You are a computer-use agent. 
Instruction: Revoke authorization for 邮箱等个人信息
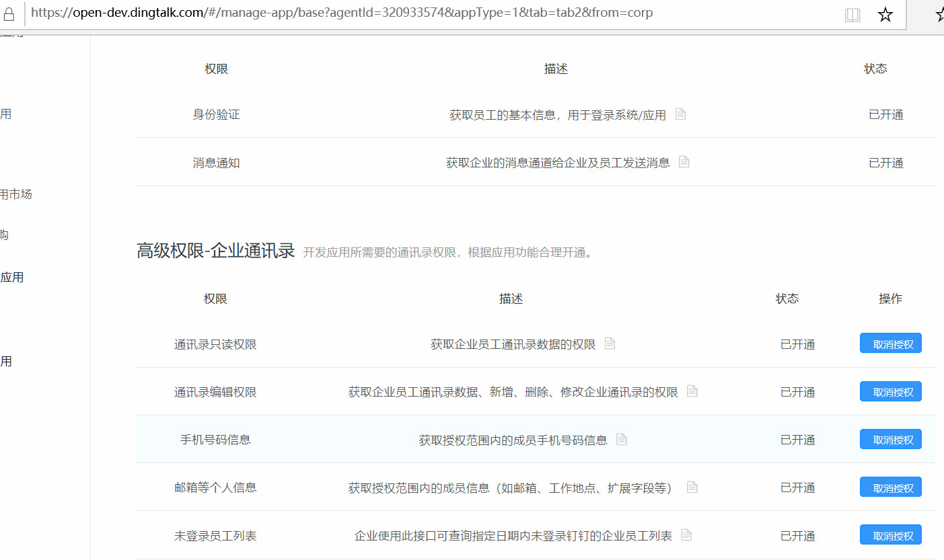pyautogui.click(x=890, y=487)
